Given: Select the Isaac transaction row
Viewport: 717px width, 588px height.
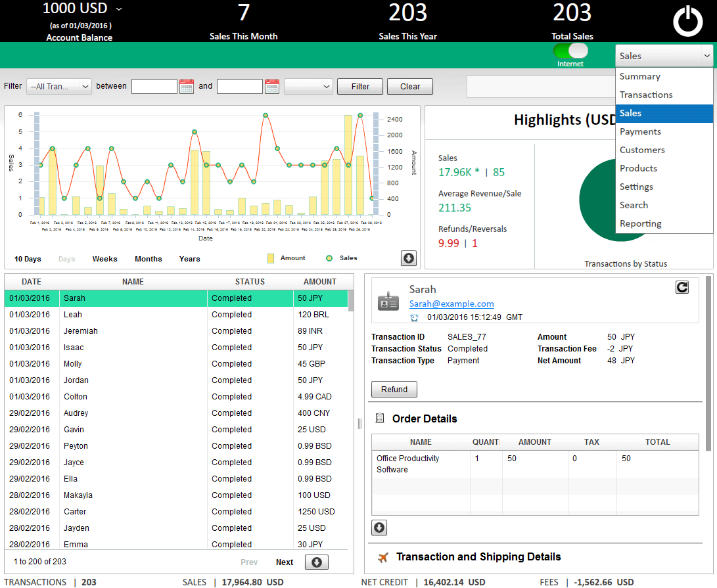Looking at the screenshot, I should (x=177, y=348).
